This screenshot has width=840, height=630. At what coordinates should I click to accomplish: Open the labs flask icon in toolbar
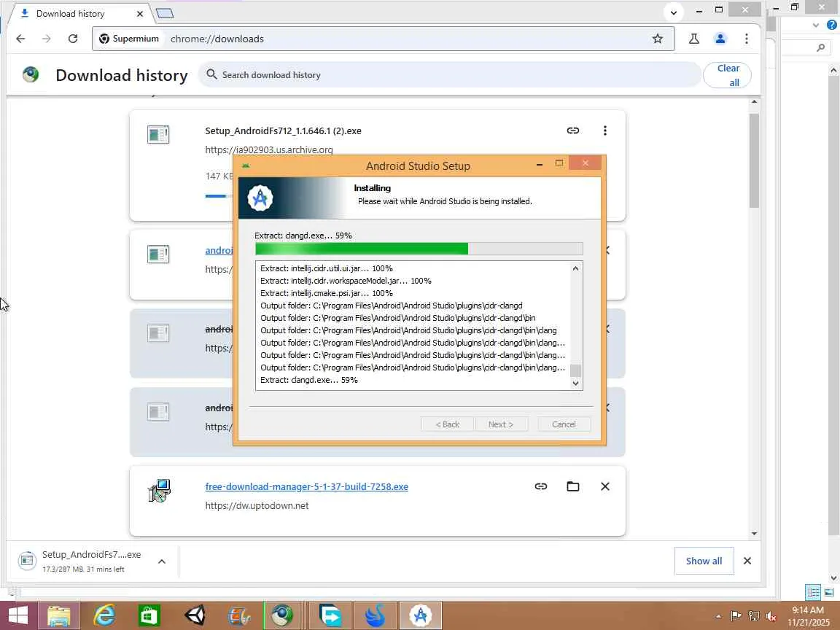point(693,39)
